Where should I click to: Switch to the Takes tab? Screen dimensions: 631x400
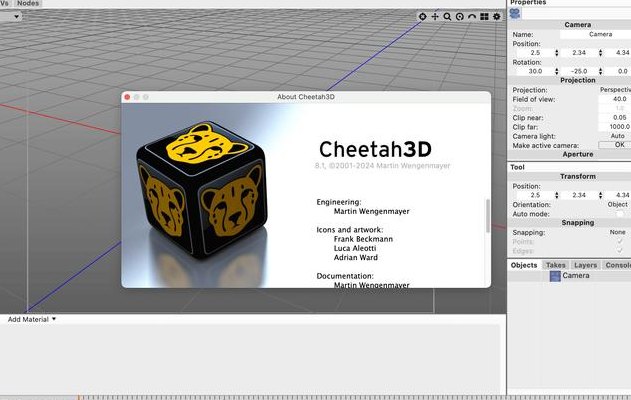tap(555, 265)
